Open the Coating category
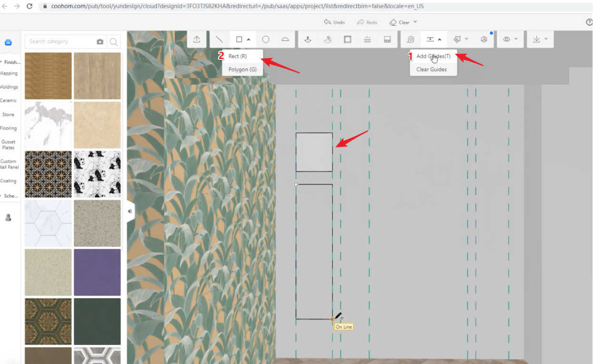This screenshot has height=364, width=593. [9, 181]
